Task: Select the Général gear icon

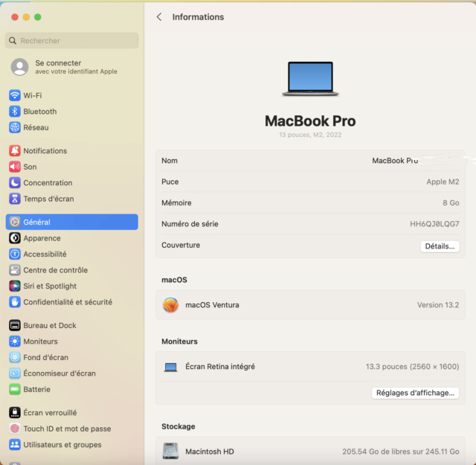Action: click(15, 222)
